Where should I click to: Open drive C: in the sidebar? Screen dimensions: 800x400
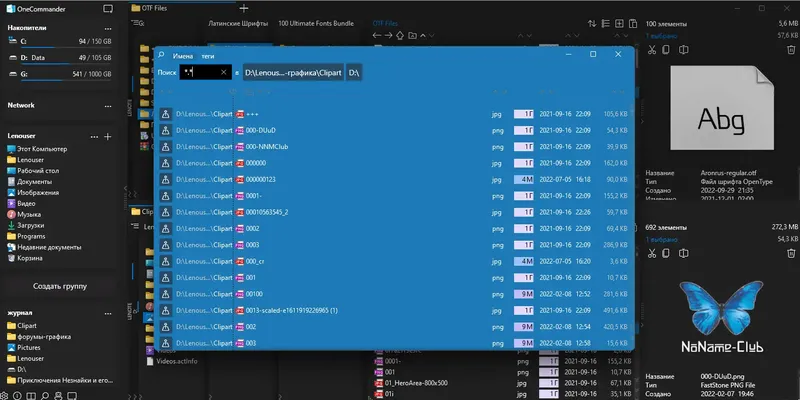click(60, 42)
